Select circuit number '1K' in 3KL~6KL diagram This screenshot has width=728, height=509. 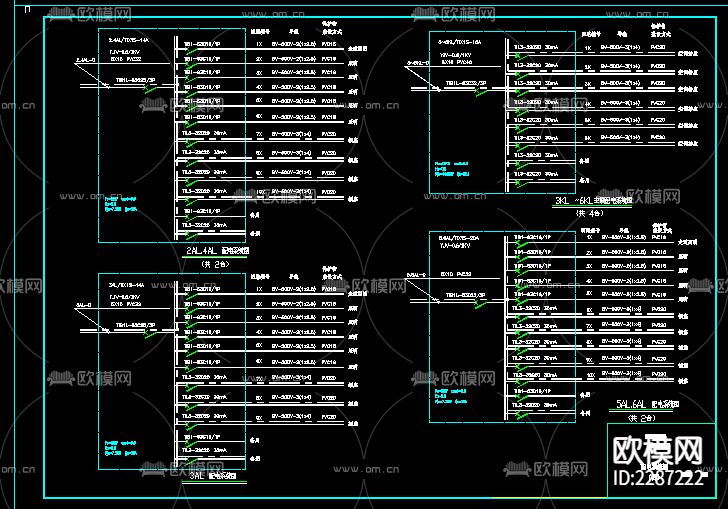(588, 48)
